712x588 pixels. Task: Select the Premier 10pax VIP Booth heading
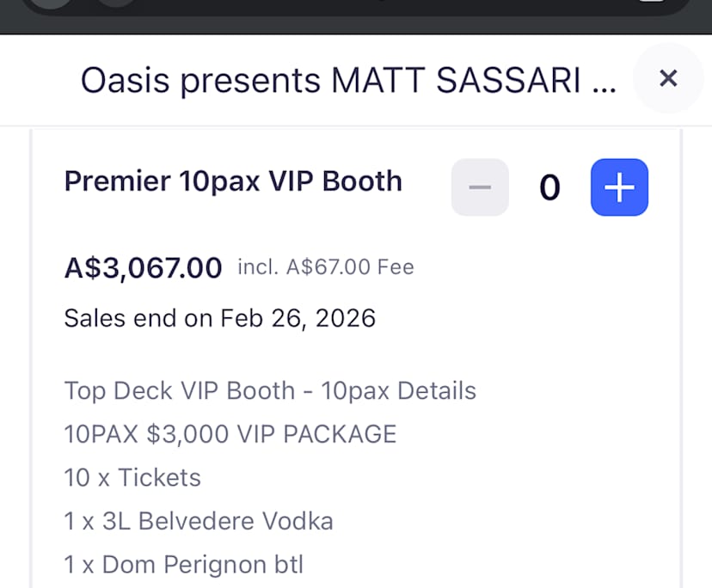(x=233, y=181)
